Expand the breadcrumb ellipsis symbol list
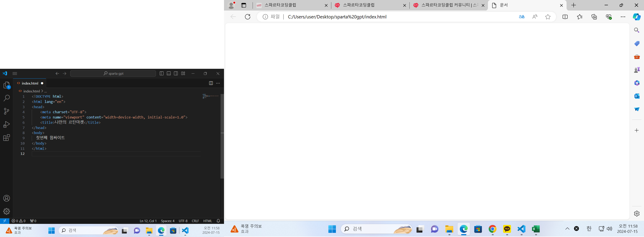Viewport: 644px width, 237px height. pos(45,91)
